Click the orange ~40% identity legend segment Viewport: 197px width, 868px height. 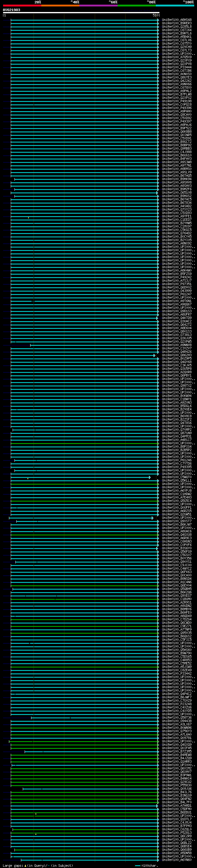pyautogui.click(x=60, y=6)
